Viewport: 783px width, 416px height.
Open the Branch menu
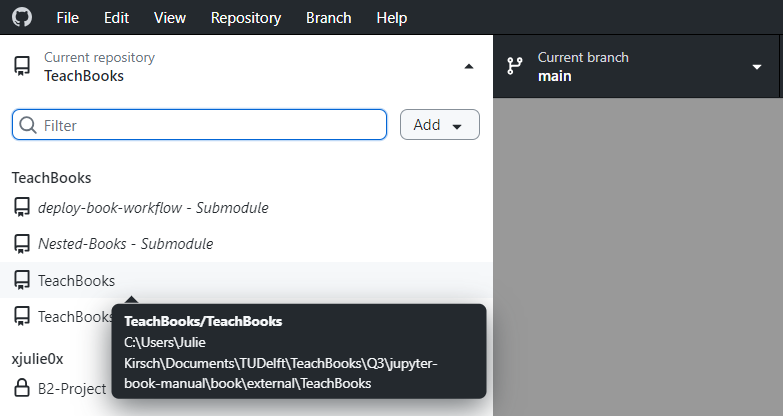tap(328, 18)
